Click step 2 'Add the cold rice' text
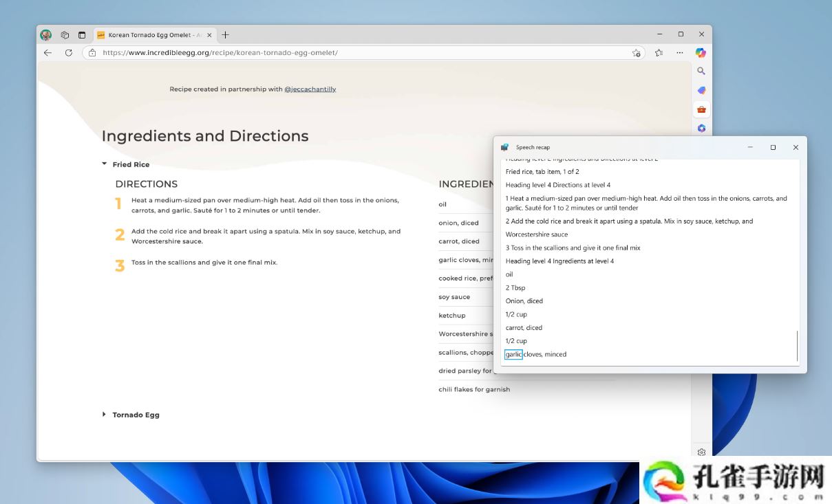 (266, 236)
